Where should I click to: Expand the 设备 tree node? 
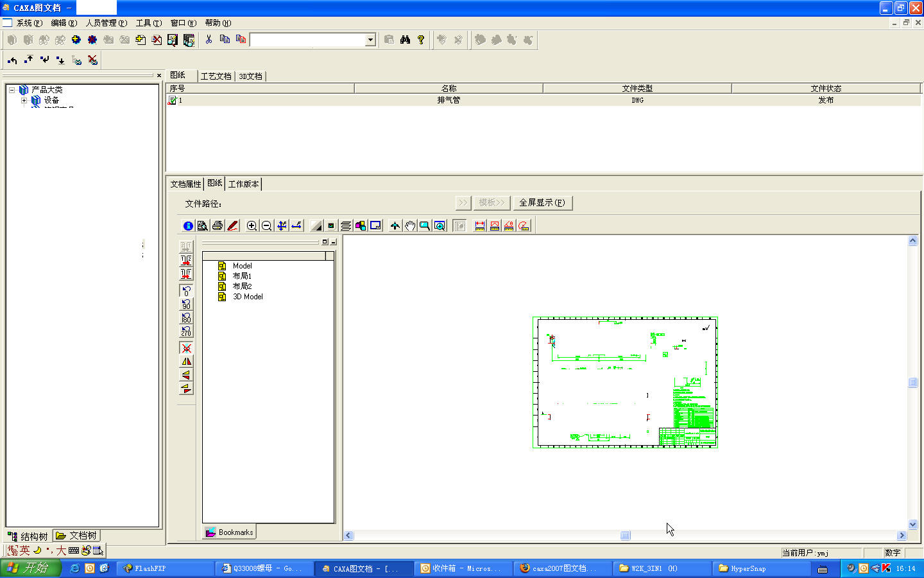pyautogui.click(x=24, y=100)
